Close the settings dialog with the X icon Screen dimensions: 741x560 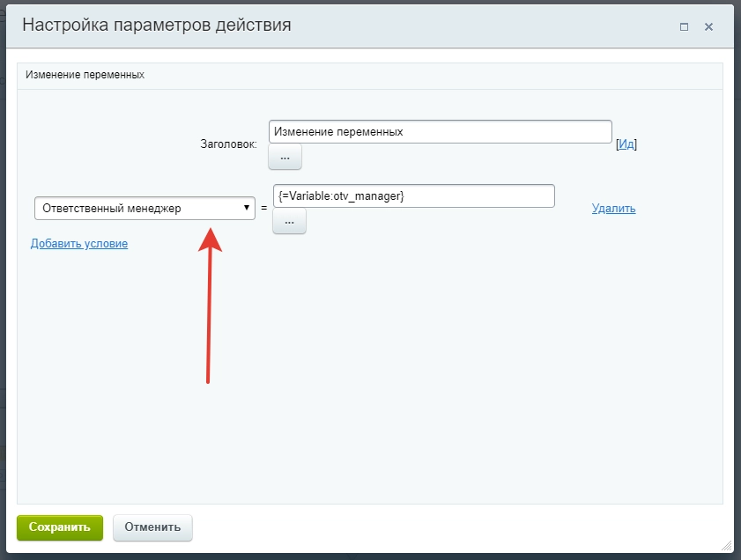click(x=709, y=27)
